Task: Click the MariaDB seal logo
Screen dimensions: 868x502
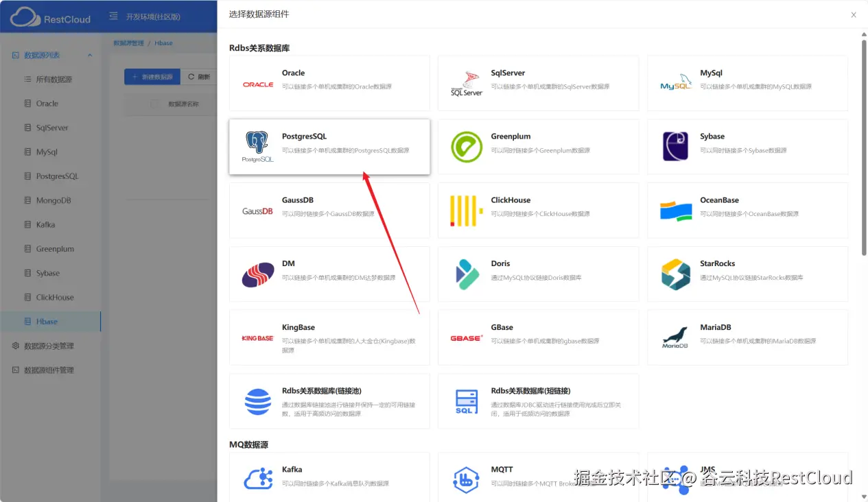Action: (x=676, y=337)
